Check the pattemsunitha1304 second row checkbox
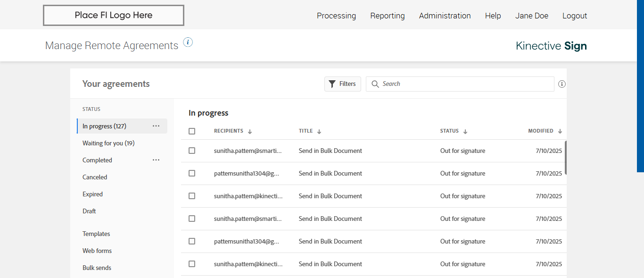 pos(192,173)
